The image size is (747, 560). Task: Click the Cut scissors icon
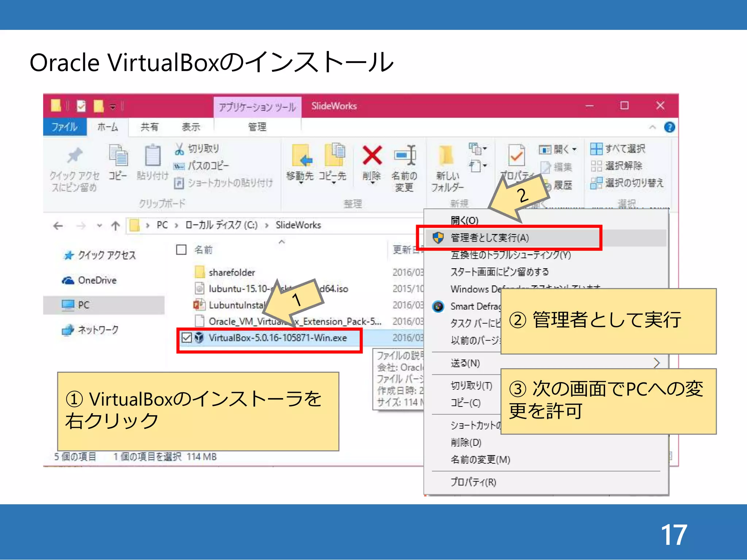click(x=179, y=149)
